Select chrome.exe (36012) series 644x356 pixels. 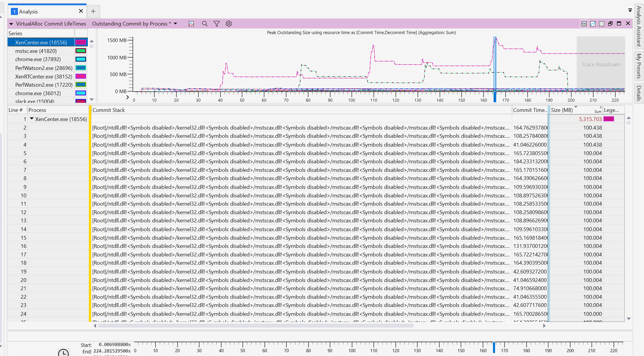tap(38, 93)
